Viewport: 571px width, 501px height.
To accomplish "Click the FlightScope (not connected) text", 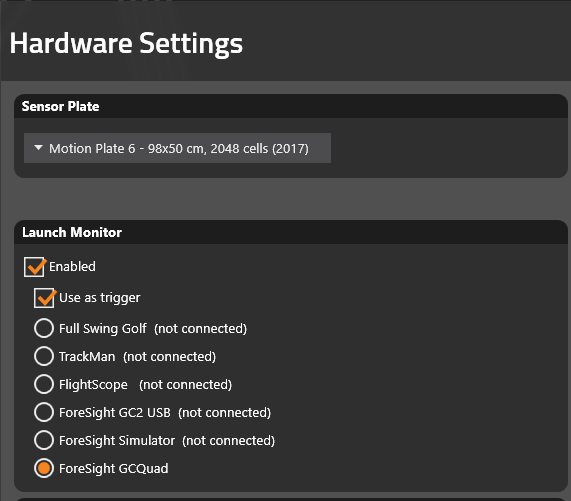I will (x=145, y=384).
